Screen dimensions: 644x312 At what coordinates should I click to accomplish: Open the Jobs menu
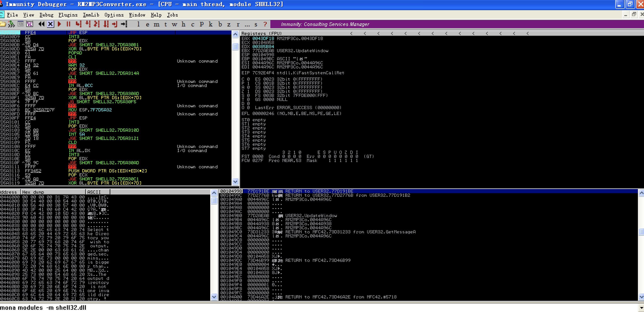click(x=172, y=15)
